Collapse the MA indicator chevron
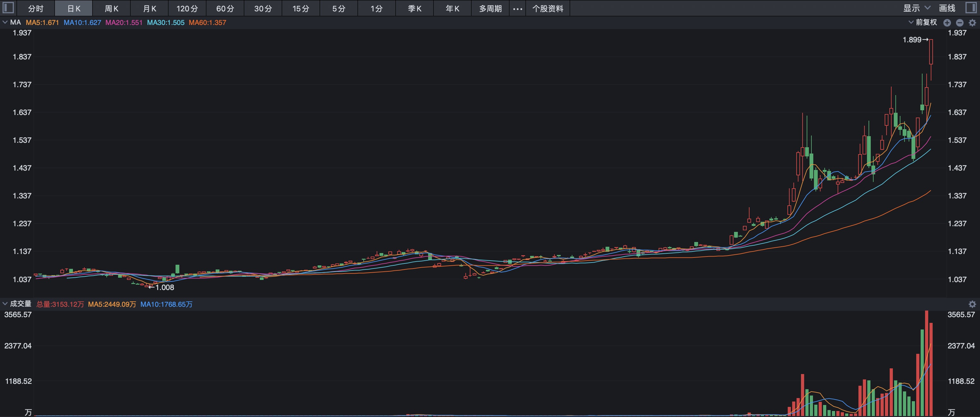980x417 pixels. point(5,22)
